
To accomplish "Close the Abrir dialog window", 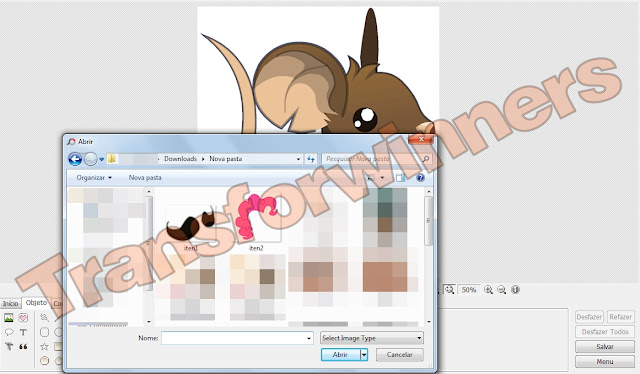I will (421, 139).
